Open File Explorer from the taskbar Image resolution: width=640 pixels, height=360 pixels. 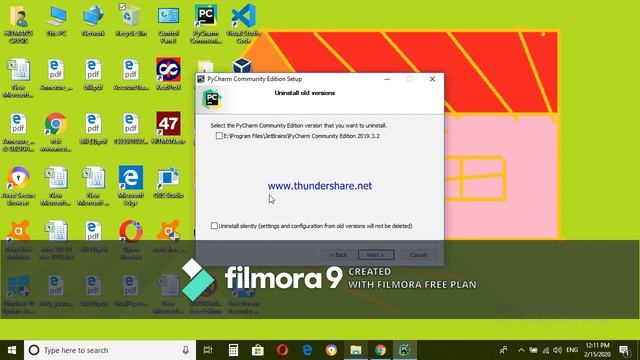click(356, 350)
